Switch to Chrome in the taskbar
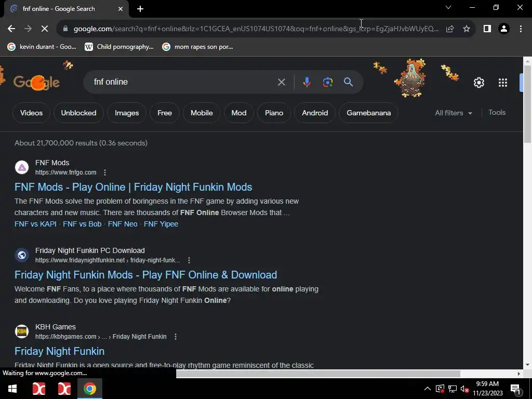Image resolution: width=532 pixels, height=399 pixels. click(89, 389)
